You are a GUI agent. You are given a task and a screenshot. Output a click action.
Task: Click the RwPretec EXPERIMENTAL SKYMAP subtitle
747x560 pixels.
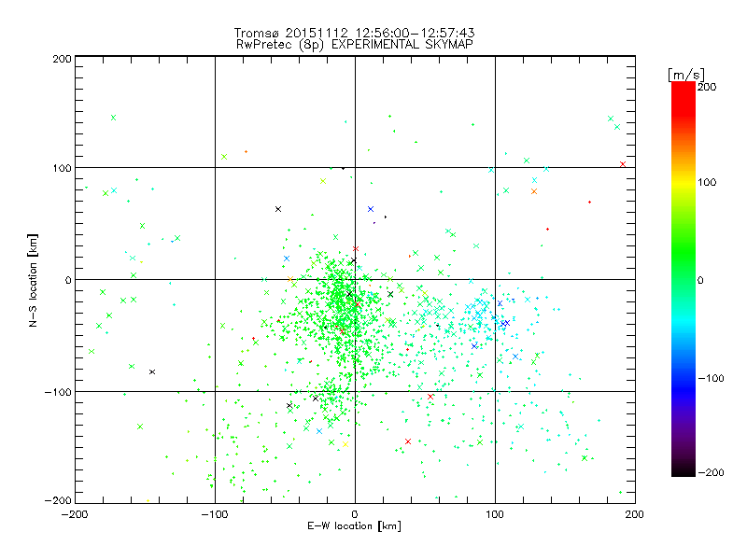[355, 45]
